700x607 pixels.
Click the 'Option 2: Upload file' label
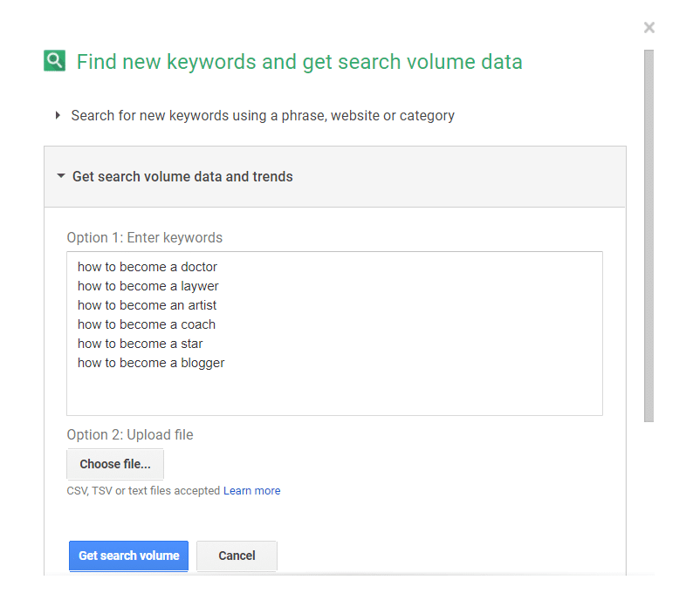click(129, 434)
